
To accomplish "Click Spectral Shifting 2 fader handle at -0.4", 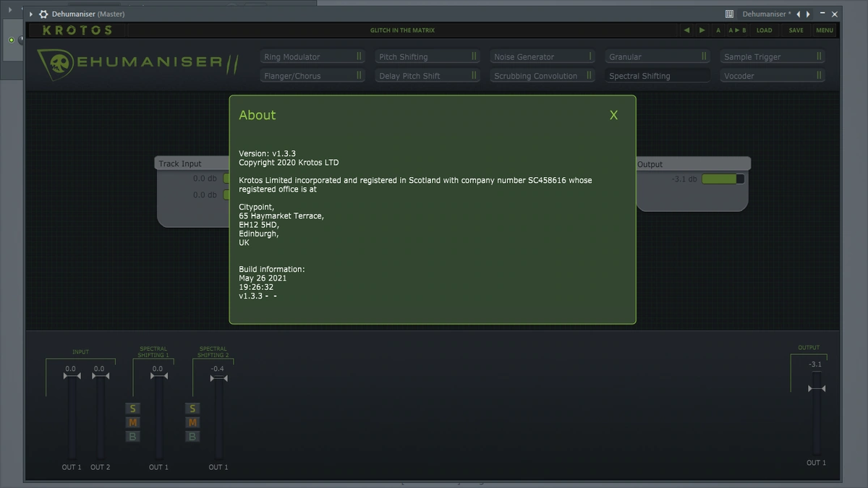I will (x=218, y=377).
